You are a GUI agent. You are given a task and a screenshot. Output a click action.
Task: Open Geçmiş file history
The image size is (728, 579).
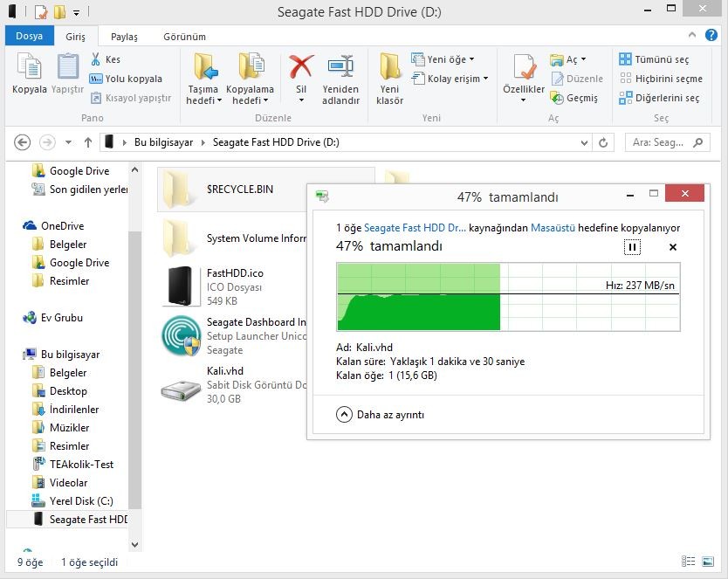[573, 98]
